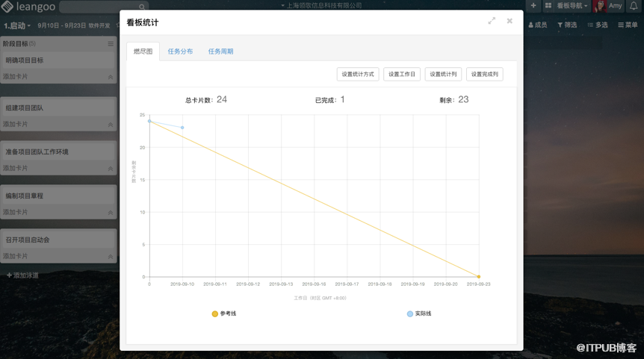The image size is (644, 359).
Task: Click the plus icon in top bar
Action: point(533,6)
